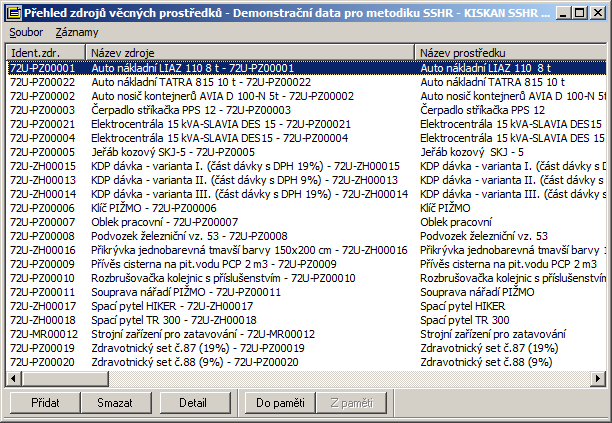The width and height of the screenshot is (612, 423).
Task: Click the horizontal scrollbar left arrow
Action: point(13,378)
